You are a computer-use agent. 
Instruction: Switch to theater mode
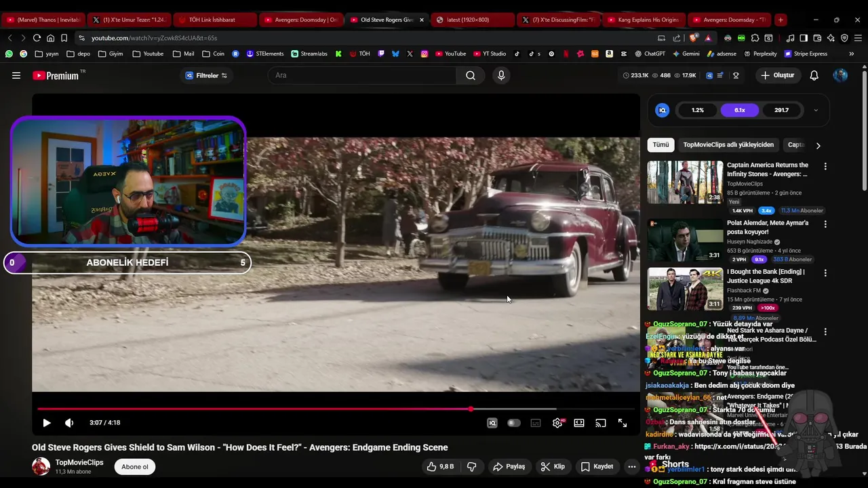579,423
